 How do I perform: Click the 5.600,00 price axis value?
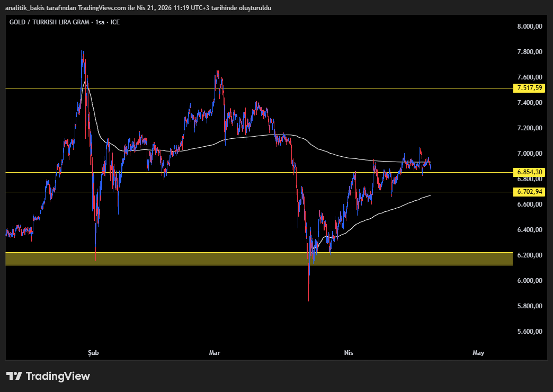pyautogui.click(x=530, y=331)
